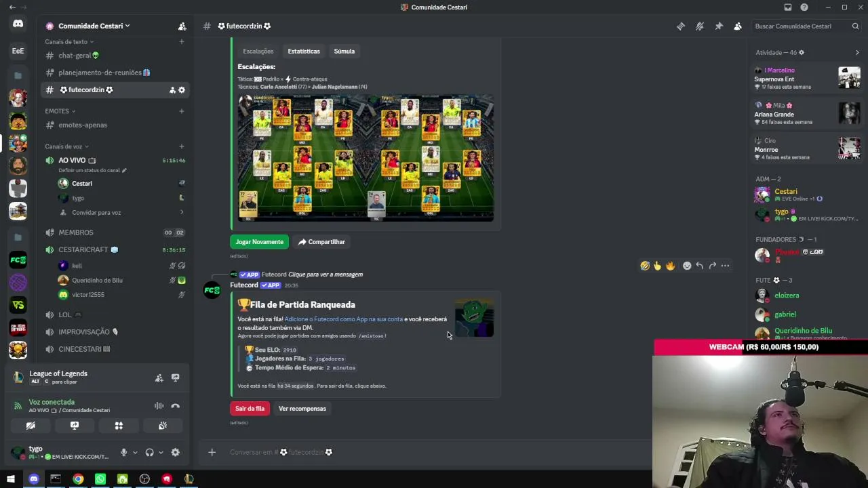Mute the microphone
Viewport: 868px width, 488px height.
(x=123, y=453)
